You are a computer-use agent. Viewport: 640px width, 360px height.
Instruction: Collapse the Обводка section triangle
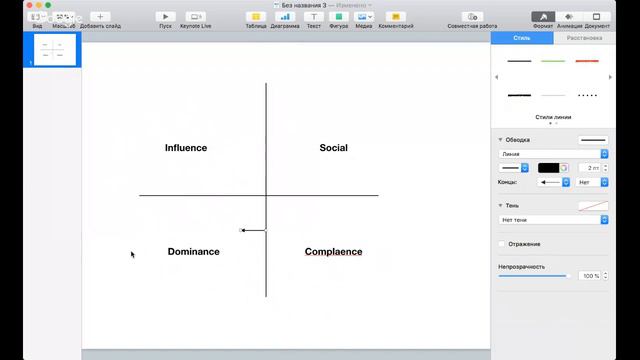pos(500,140)
